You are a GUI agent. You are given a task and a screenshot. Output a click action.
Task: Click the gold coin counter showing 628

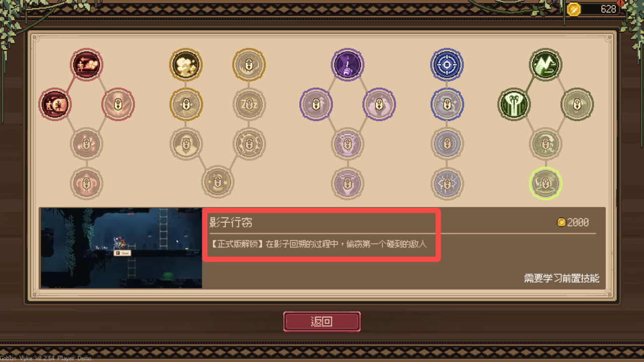(x=594, y=9)
